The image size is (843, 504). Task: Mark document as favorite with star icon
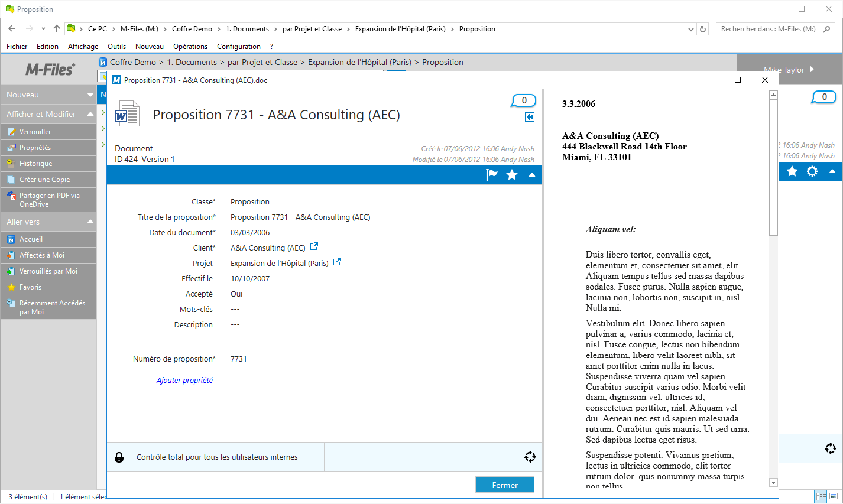pyautogui.click(x=512, y=175)
